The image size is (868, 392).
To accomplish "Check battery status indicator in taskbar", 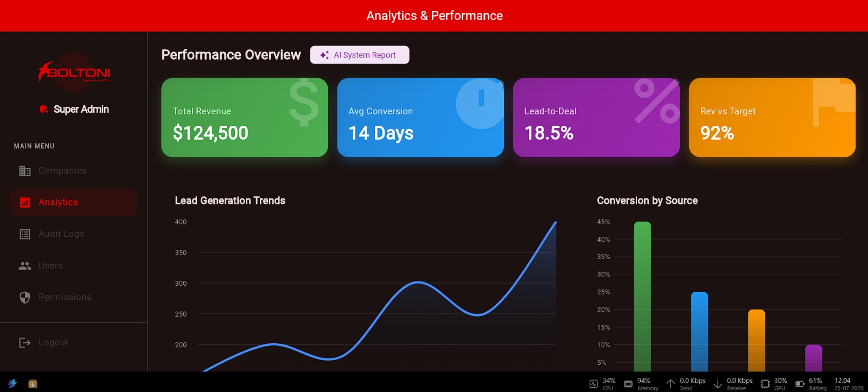I will [x=811, y=384].
